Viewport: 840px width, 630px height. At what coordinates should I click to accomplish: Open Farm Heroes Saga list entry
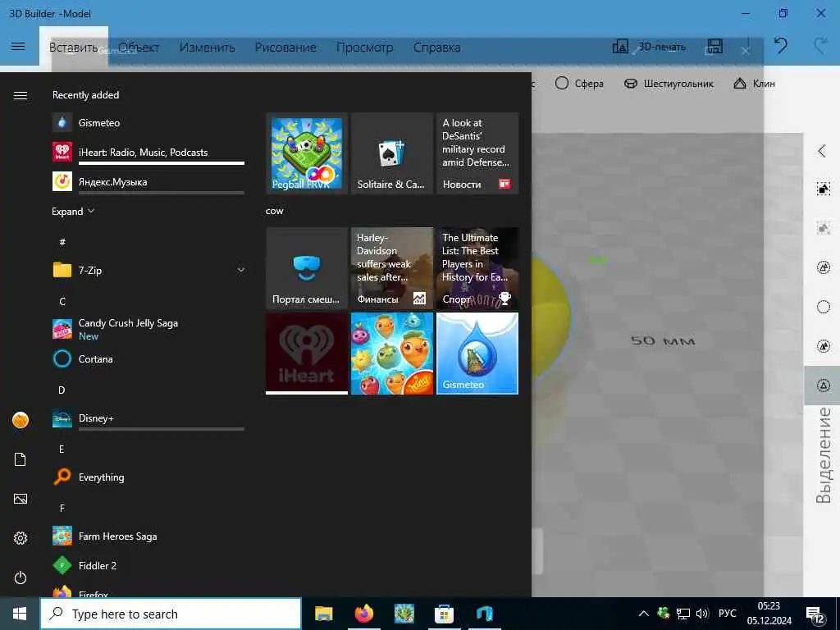point(117,536)
